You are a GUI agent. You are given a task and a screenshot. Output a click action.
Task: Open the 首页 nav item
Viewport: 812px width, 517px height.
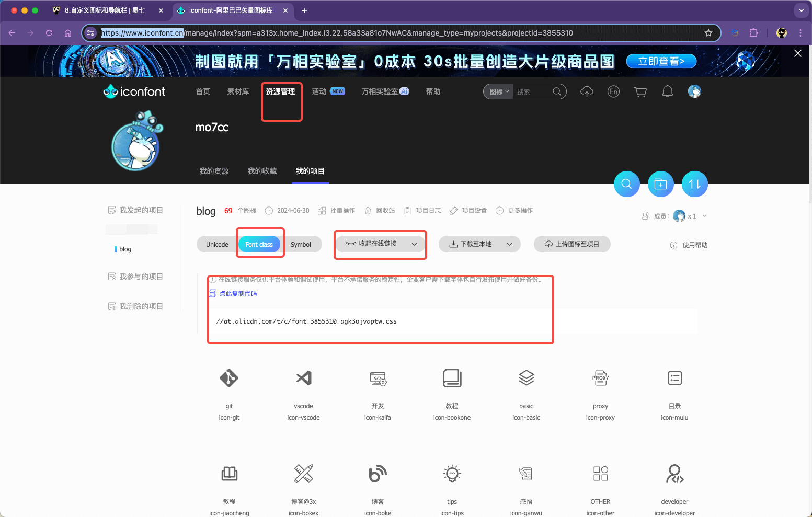[203, 91]
